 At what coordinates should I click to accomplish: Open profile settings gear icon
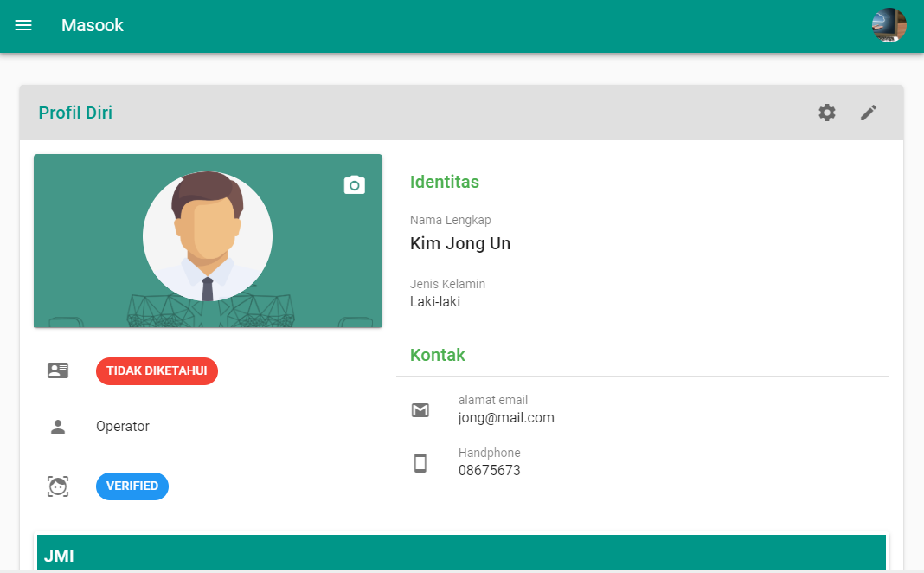827,113
